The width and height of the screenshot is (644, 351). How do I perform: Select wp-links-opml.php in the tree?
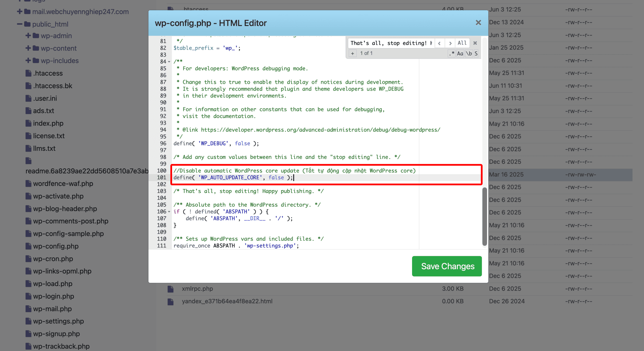point(62,271)
